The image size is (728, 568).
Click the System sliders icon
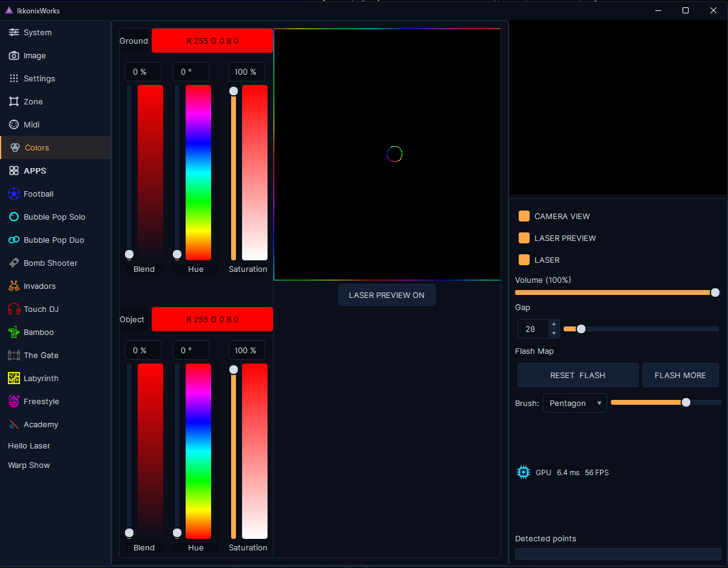tap(14, 32)
